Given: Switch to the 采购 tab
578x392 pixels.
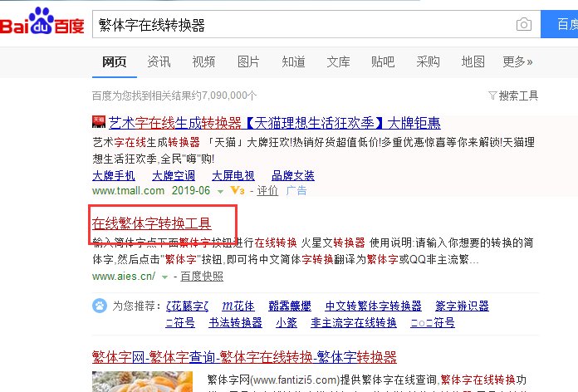Looking at the screenshot, I should point(428,61).
